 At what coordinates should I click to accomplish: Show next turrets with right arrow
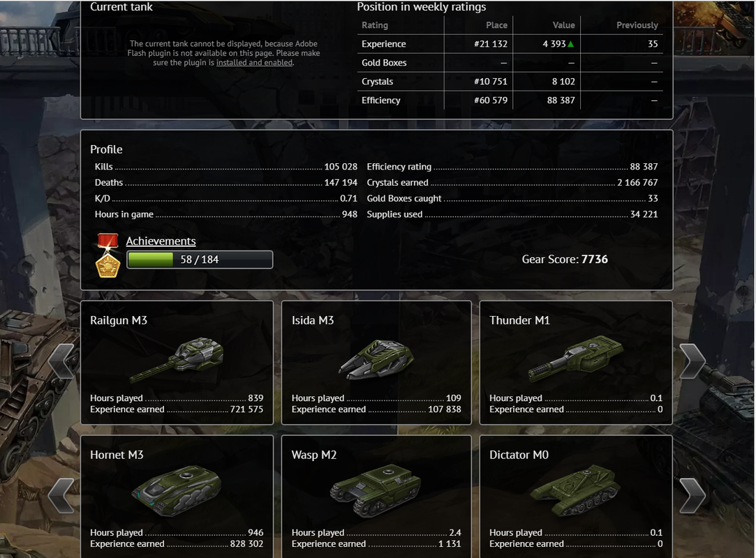692,361
